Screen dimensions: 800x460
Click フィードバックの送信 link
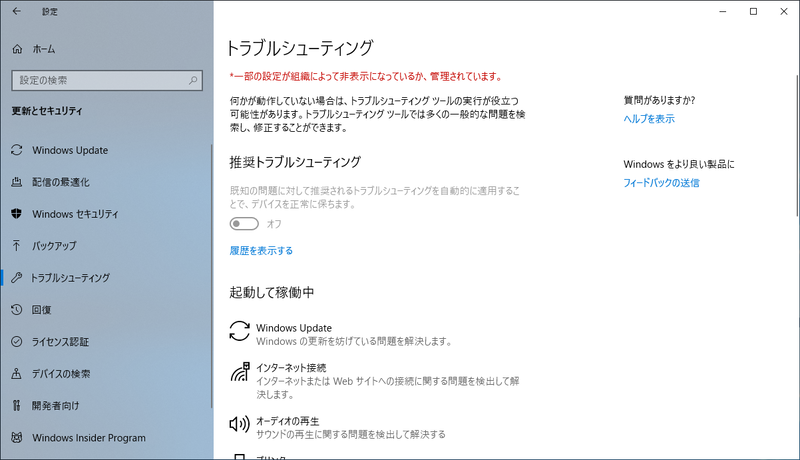pyautogui.click(x=661, y=183)
